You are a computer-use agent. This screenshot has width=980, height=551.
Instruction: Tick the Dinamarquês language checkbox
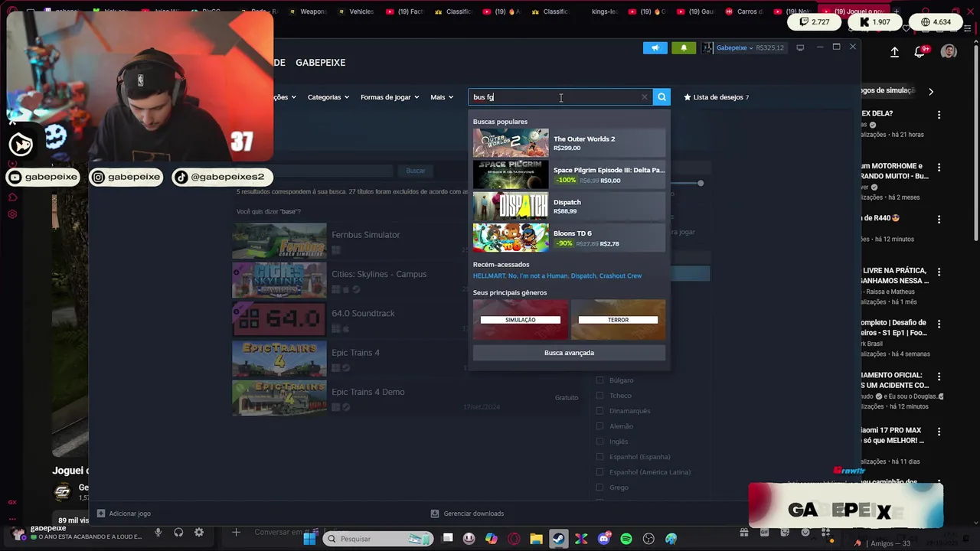pos(599,411)
